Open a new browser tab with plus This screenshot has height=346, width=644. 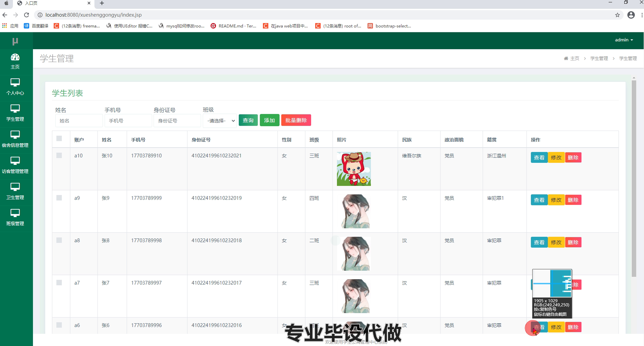tap(102, 3)
